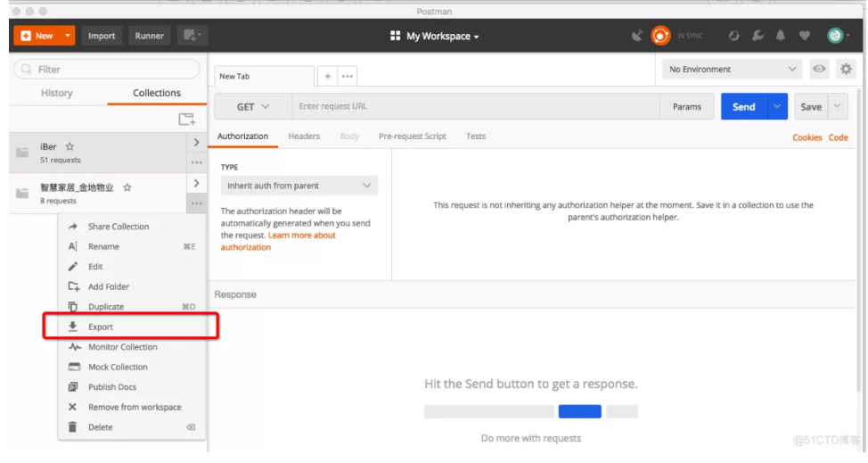Open manage environments gear icon
Screen dimensions: 868x463
(846, 70)
